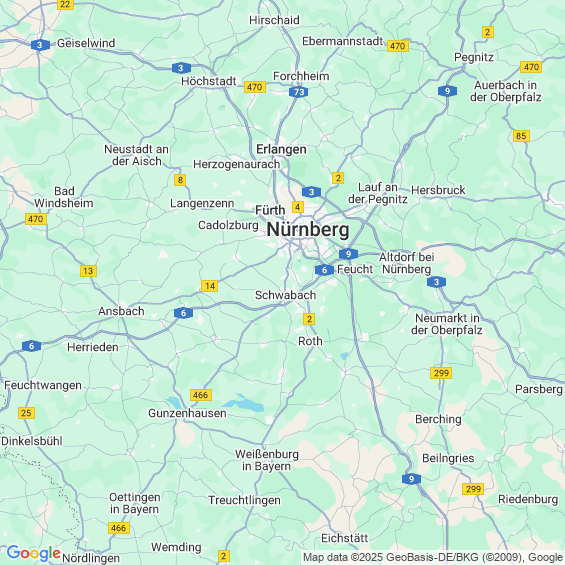Click the route 22 marker at top left

click(x=65, y=4)
